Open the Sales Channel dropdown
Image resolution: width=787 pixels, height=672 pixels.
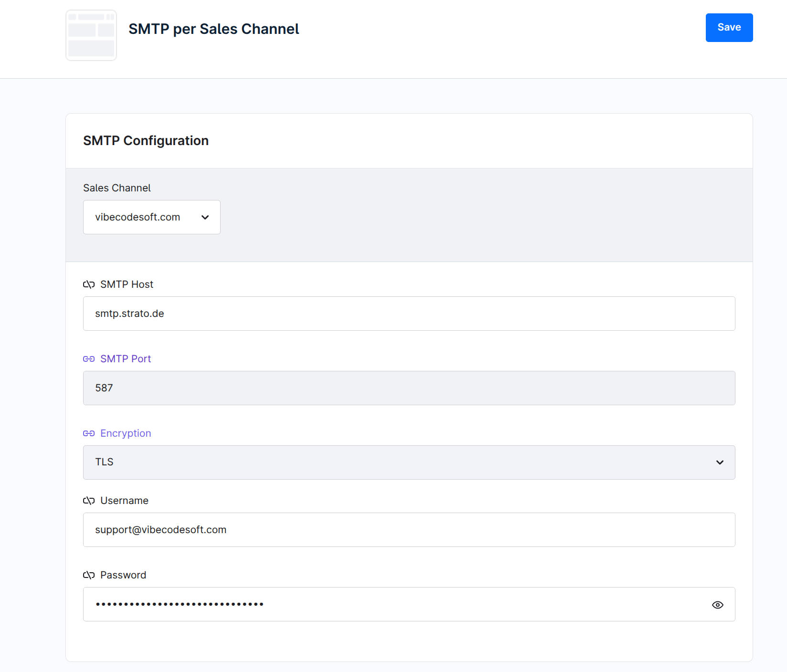click(151, 217)
